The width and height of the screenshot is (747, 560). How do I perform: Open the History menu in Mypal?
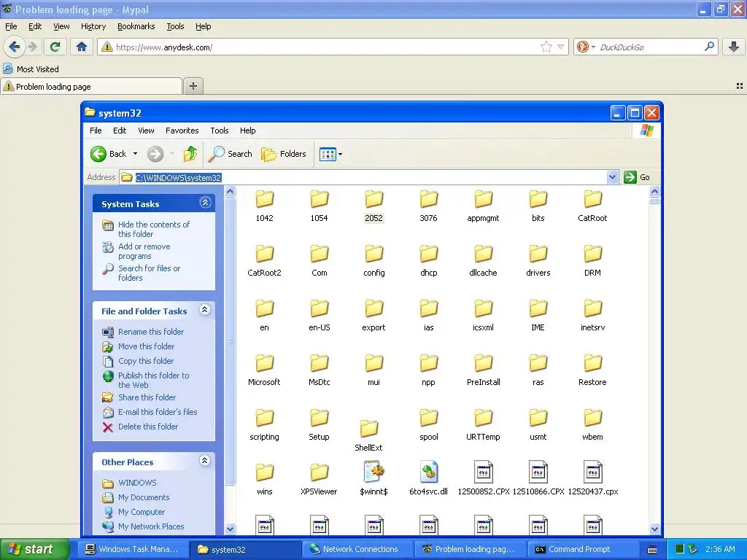93,26
